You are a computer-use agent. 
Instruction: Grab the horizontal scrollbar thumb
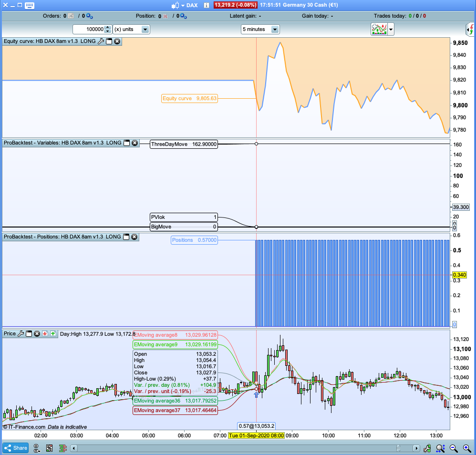399,448
